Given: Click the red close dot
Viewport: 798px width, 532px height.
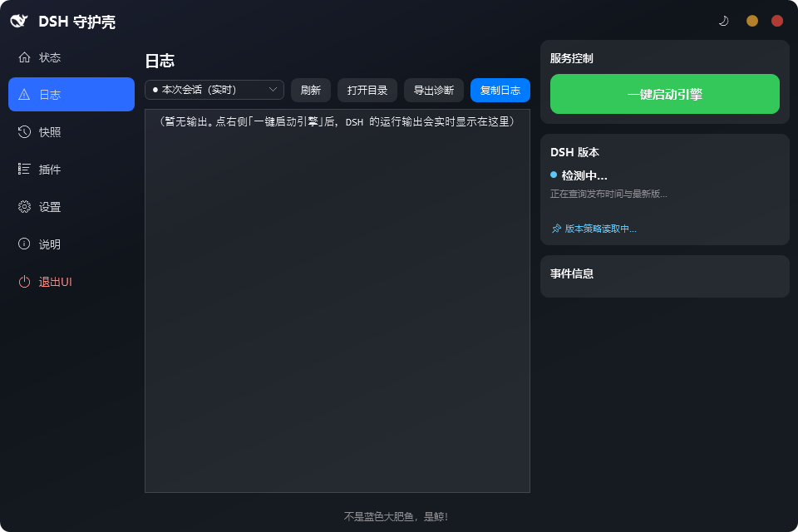Looking at the screenshot, I should 777,21.
